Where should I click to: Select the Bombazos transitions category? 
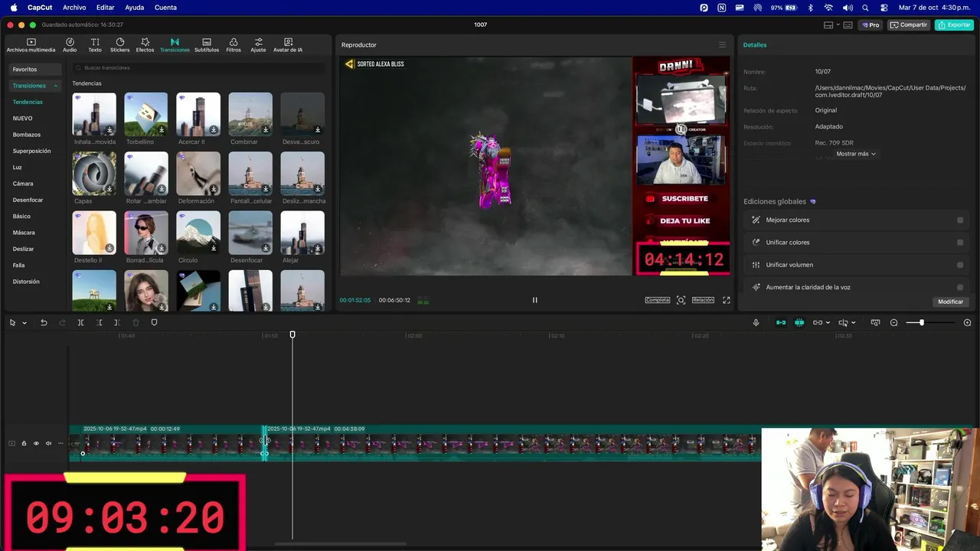coord(27,135)
